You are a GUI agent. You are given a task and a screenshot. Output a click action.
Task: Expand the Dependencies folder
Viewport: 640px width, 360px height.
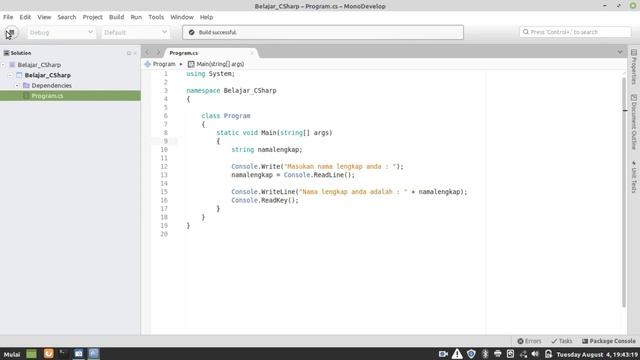[17, 86]
